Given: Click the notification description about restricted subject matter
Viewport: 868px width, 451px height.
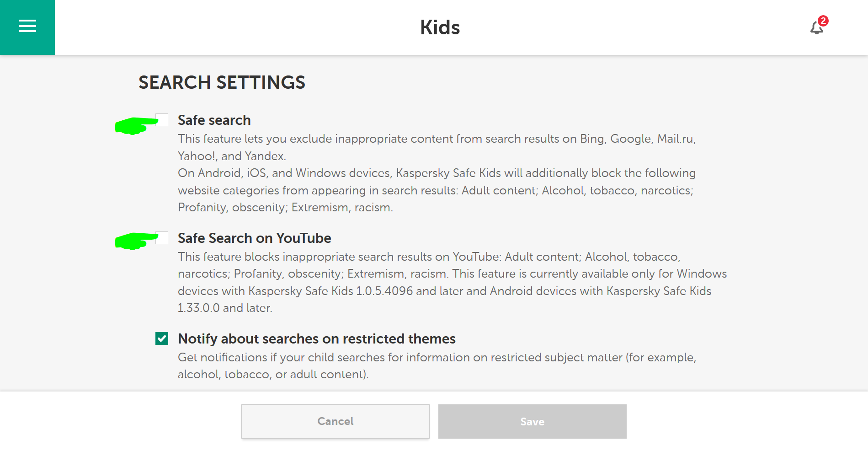Looking at the screenshot, I should pyautogui.click(x=437, y=366).
